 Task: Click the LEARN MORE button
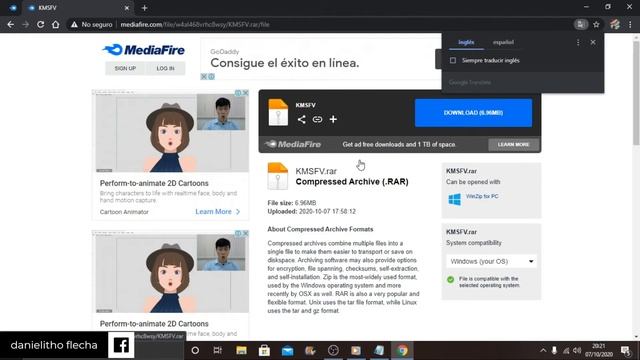513,144
